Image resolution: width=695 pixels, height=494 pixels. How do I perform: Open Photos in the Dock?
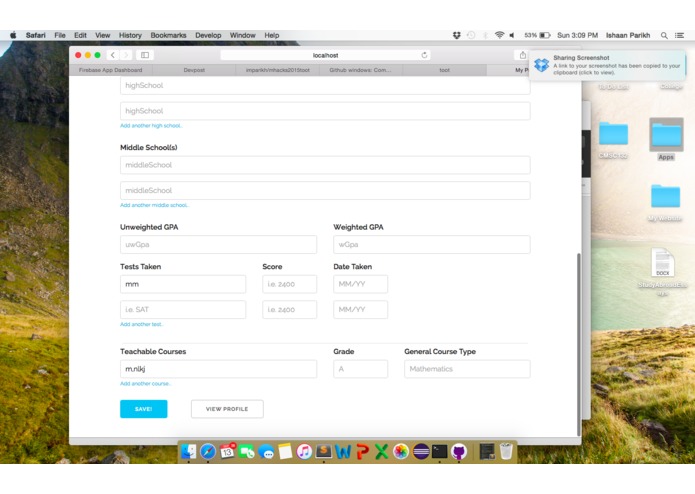coord(401,451)
